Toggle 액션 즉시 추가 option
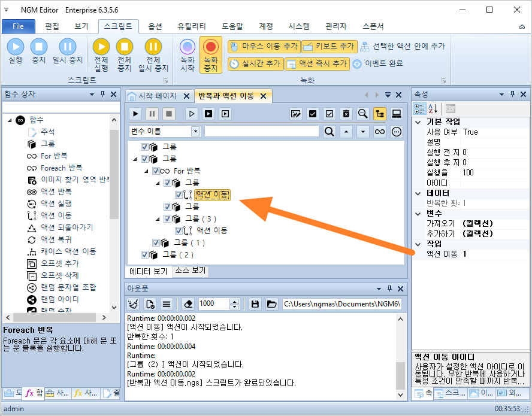The width and height of the screenshot is (532, 416). point(317,63)
